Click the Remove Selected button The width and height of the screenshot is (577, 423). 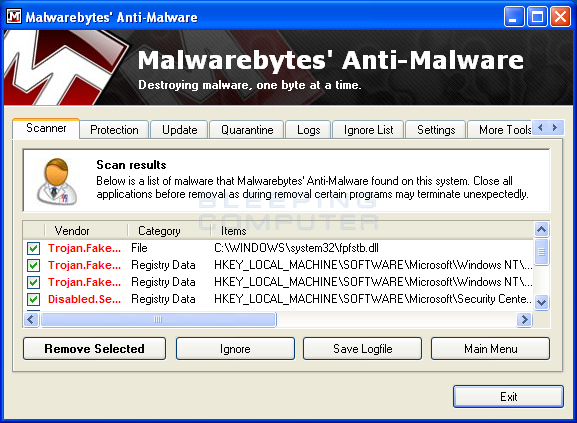[95, 349]
